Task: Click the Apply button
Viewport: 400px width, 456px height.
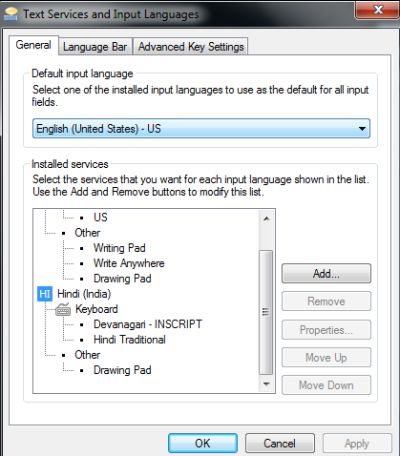Action: pos(357,443)
